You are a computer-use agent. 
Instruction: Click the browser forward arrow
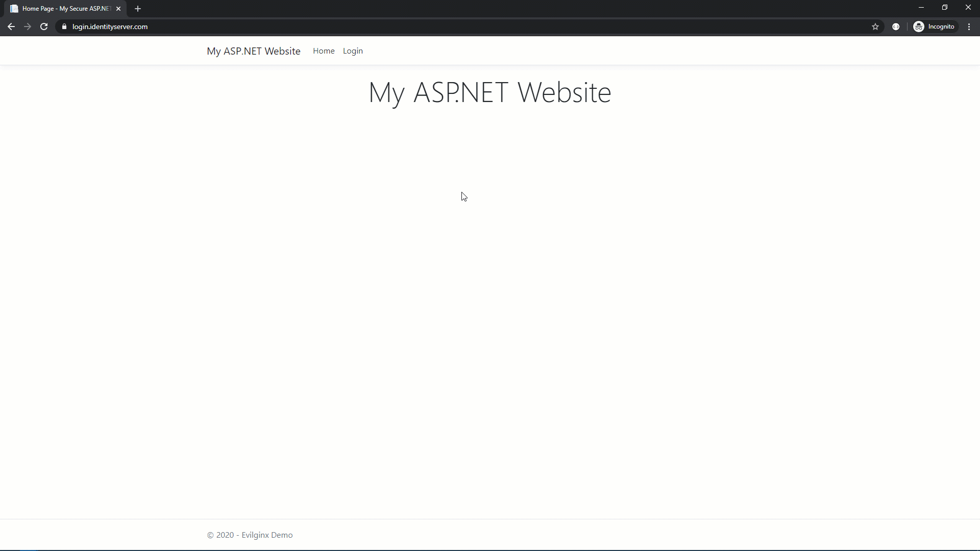click(x=28, y=27)
